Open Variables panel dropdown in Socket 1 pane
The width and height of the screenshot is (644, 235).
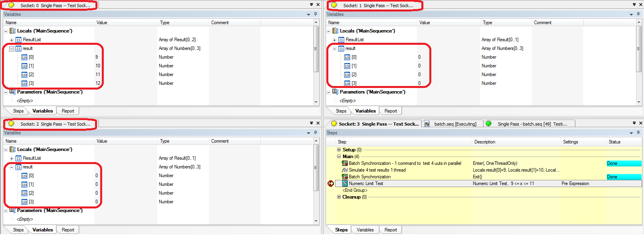631,15
